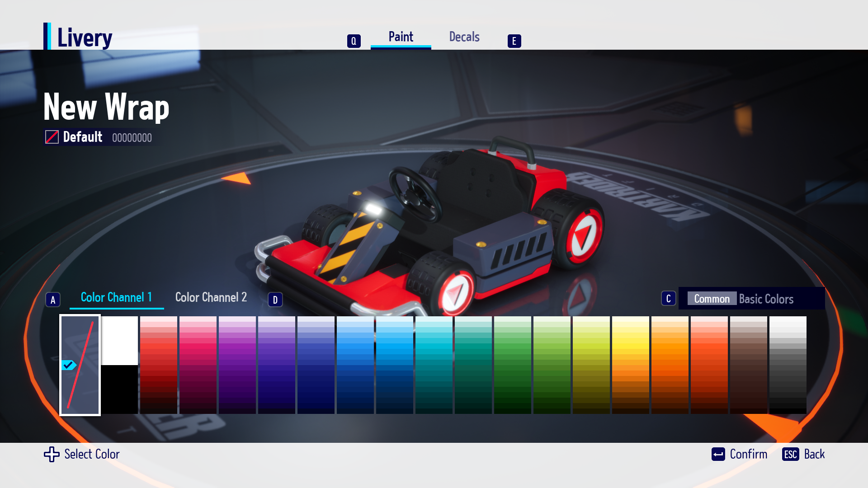Choose the teal color column
The height and width of the screenshot is (488, 868).
[x=473, y=365]
